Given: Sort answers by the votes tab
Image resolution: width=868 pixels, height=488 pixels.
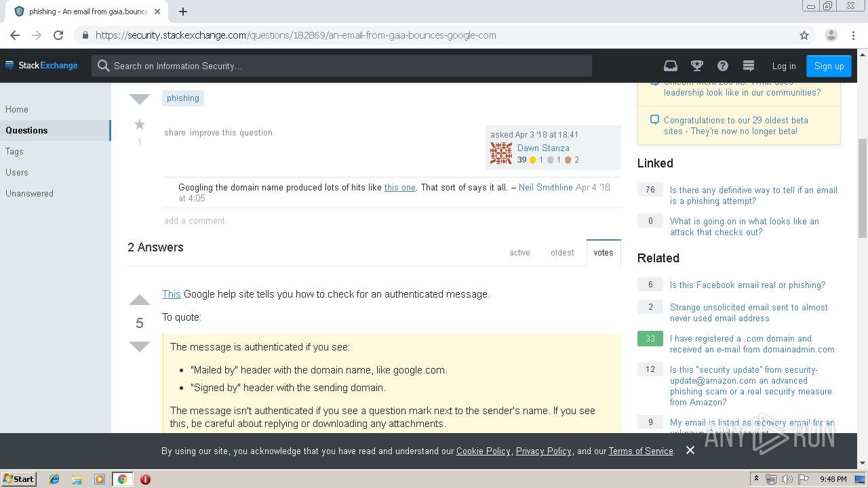Looking at the screenshot, I should click(604, 252).
